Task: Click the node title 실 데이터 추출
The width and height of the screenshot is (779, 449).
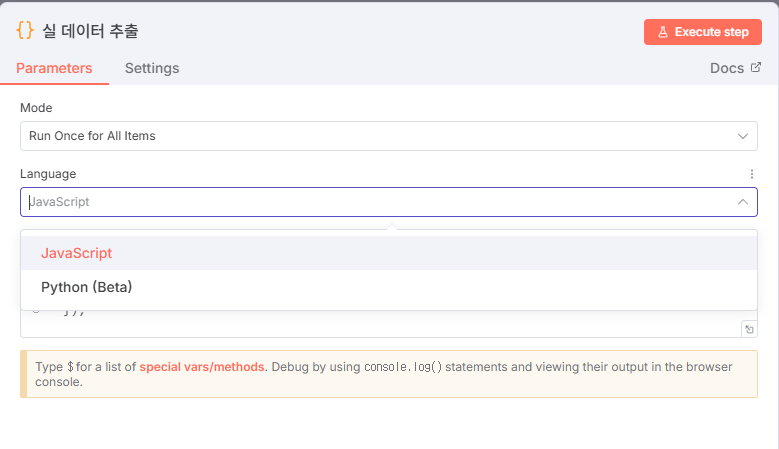Action: pos(90,31)
